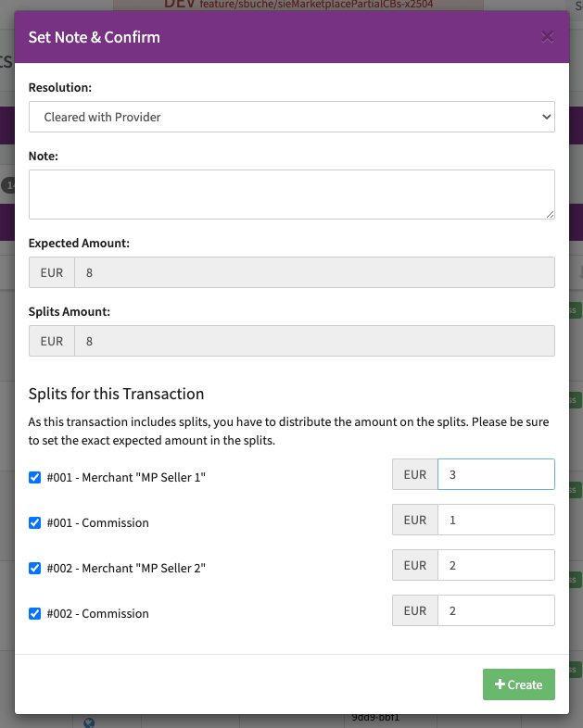
Task: Click the EUR prefix beside Expected Amount
Action: [52, 272]
